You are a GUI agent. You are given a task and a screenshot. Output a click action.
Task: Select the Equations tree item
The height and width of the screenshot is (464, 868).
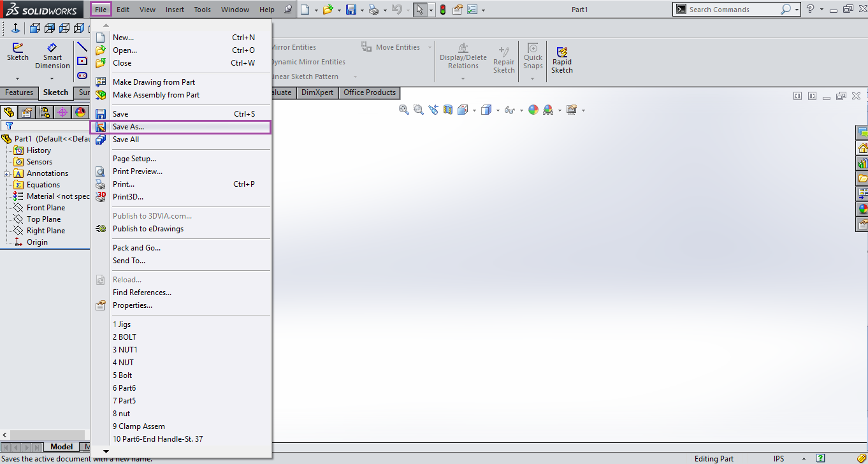[43, 185]
